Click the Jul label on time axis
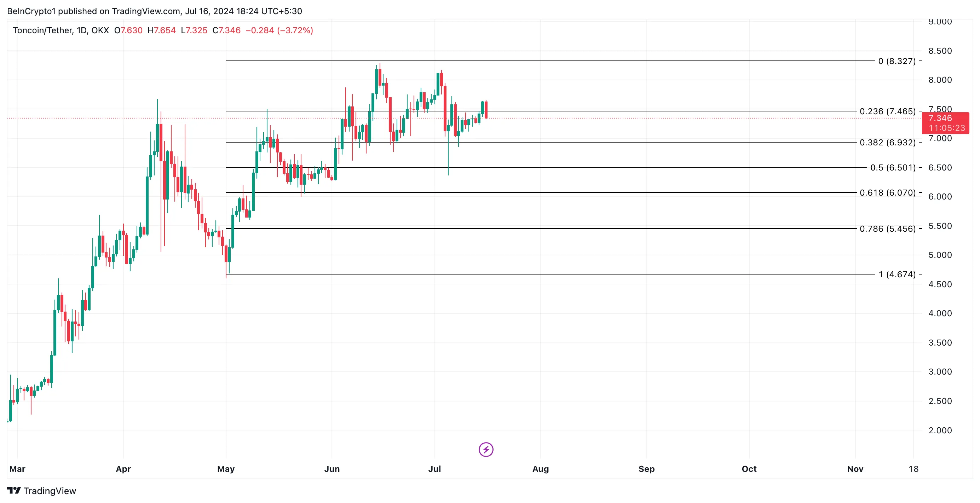Screen dimensions: 980x503 tap(434, 469)
